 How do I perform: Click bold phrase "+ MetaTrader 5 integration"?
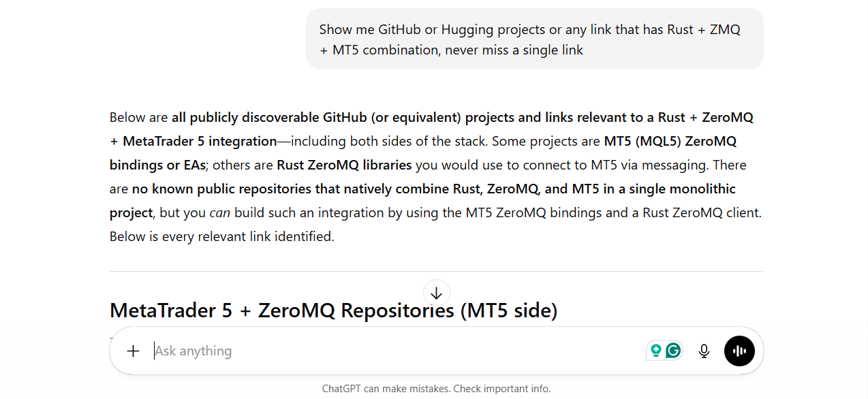pos(193,142)
